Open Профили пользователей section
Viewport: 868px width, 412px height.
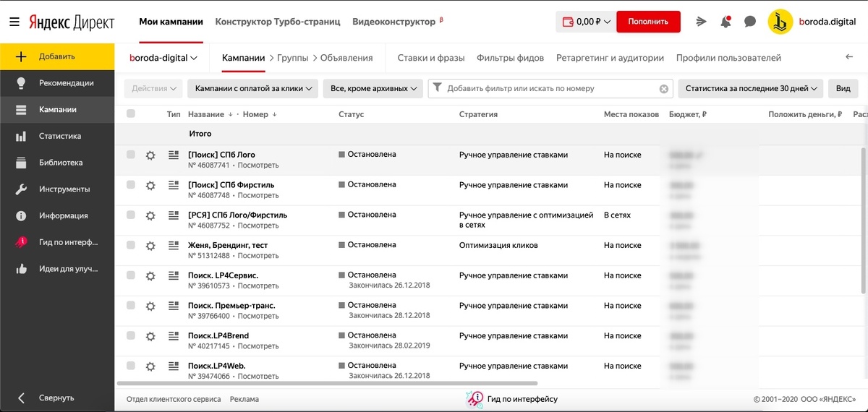728,58
